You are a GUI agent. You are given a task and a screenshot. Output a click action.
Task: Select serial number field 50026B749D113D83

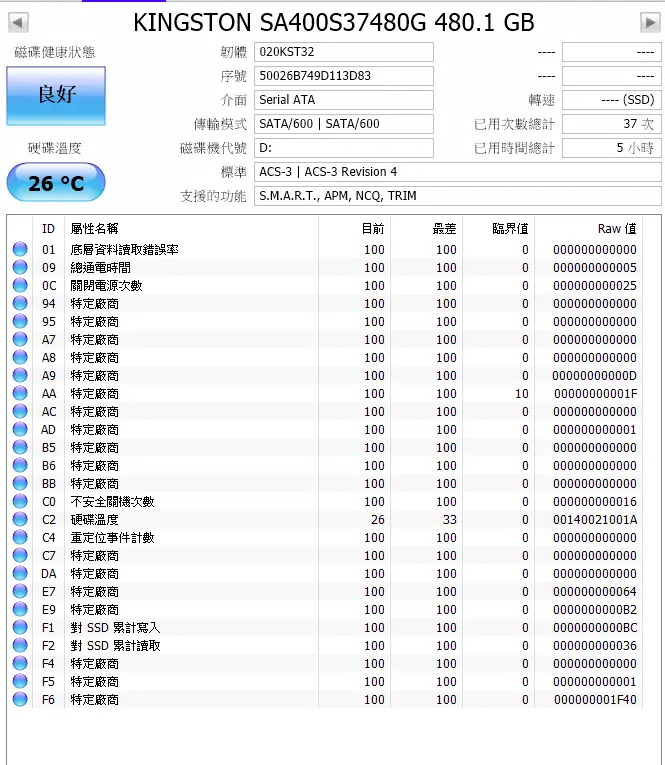click(343, 76)
